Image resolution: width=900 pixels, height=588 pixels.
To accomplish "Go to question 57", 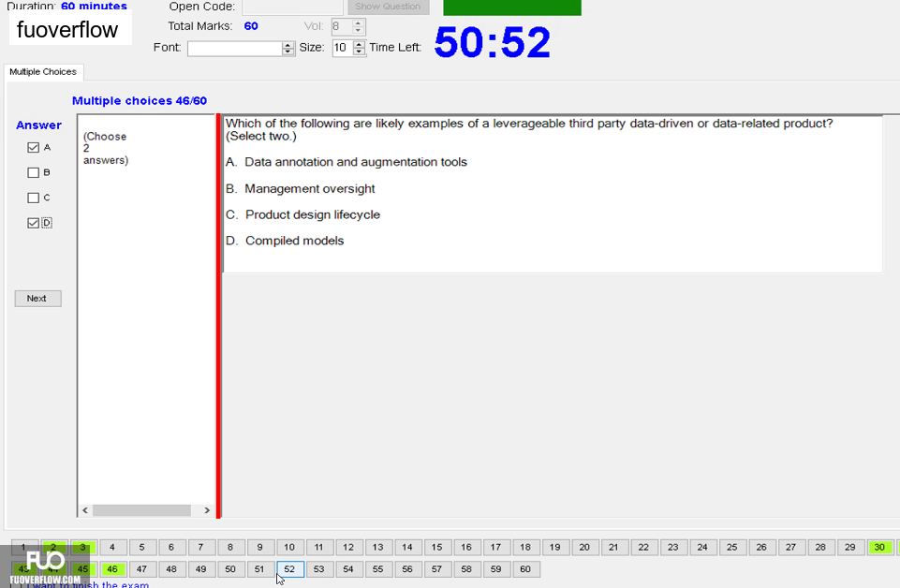I will point(436,569).
